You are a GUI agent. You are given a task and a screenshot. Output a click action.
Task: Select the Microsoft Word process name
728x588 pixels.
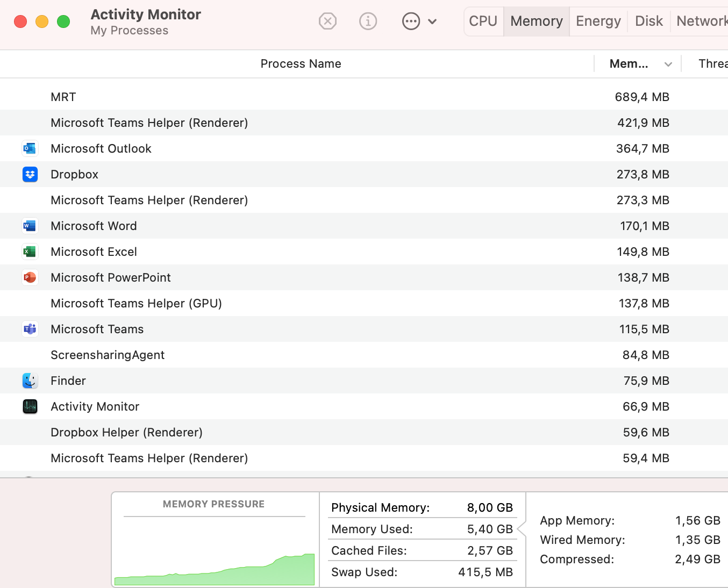94,226
